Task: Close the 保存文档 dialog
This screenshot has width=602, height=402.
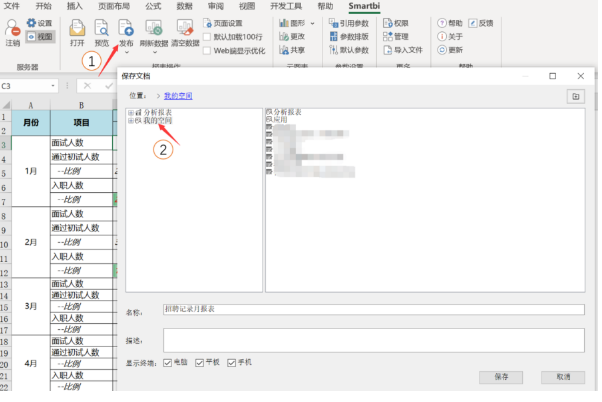Action: pyautogui.click(x=580, y=76)
